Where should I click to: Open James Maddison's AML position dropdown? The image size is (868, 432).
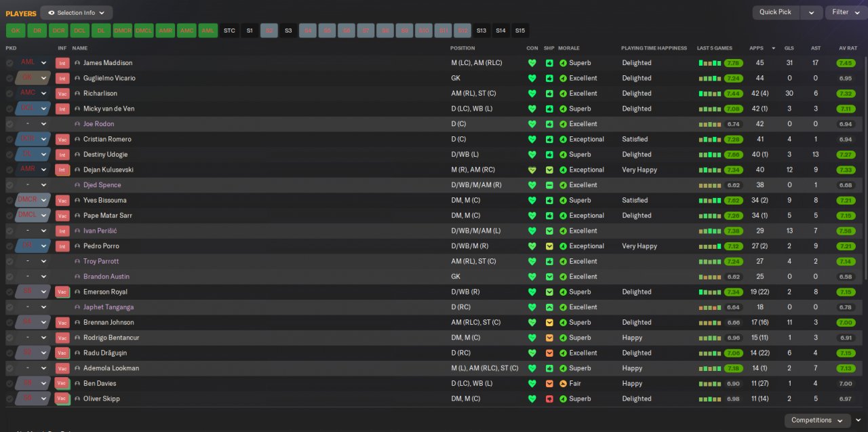[x=43, y=63]
